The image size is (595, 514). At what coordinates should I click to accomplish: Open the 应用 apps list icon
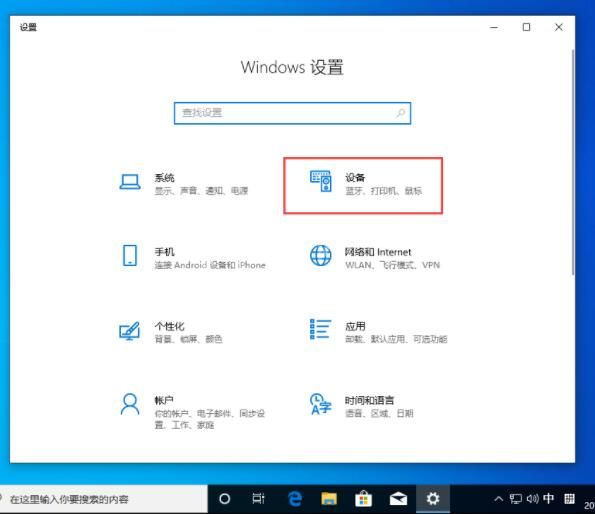click(x=321, y=329)
